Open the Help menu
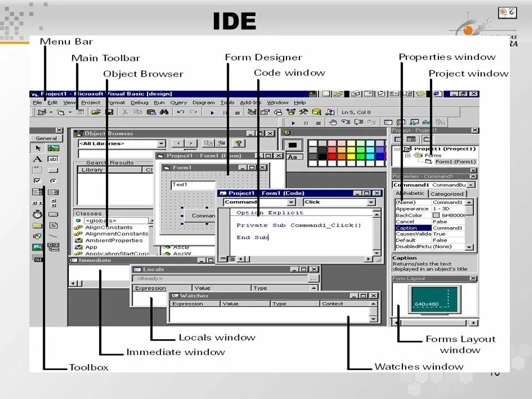This screenshot has width=532, height=399. pos(300,103)
